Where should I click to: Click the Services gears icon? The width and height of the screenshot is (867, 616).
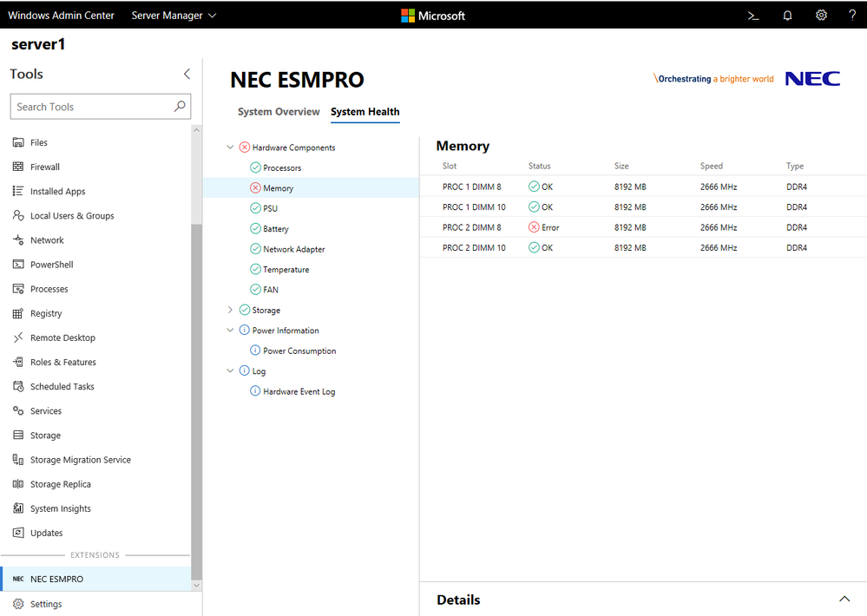[x=18, y=410]
